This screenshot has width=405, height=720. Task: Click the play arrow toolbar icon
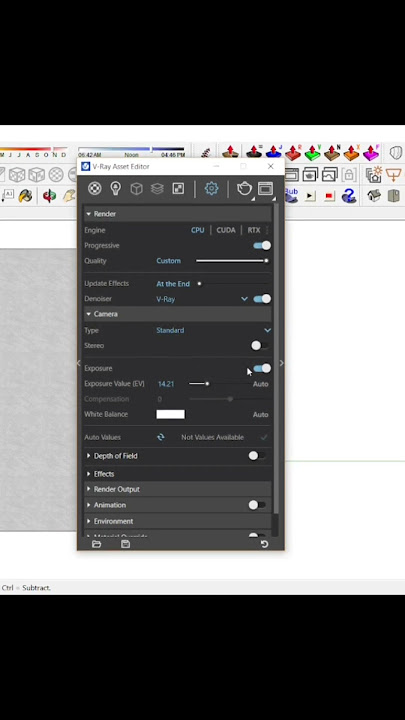(310, 196)
